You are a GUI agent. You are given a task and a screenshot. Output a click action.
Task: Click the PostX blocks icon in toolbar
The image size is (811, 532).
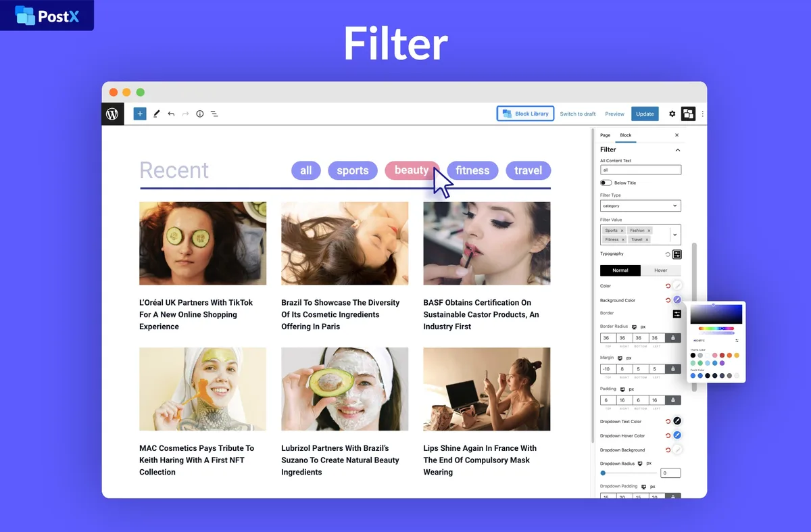pos(688,114)
